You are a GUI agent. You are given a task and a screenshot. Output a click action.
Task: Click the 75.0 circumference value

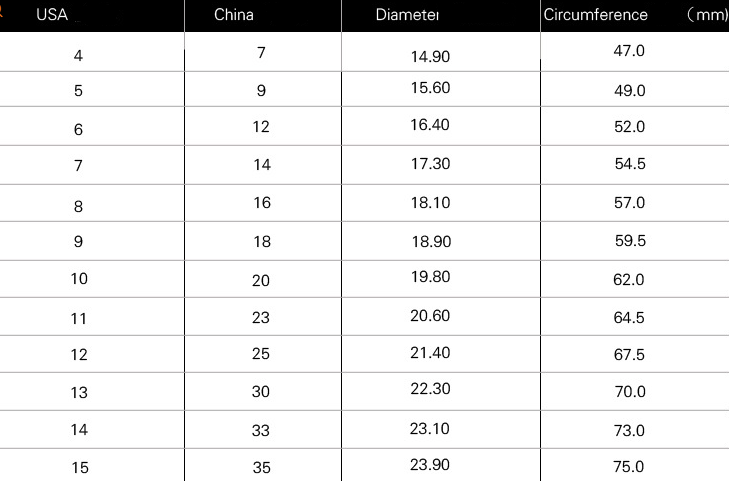coord(629,466)
